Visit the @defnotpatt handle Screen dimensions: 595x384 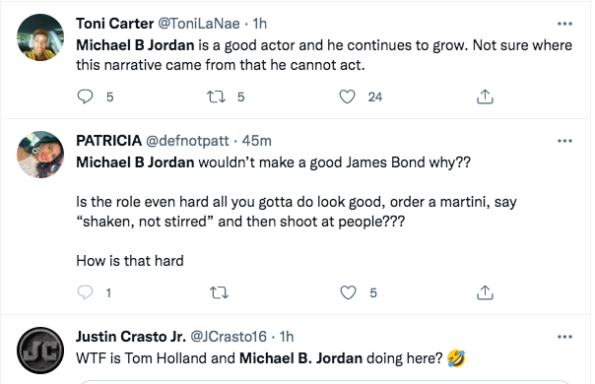187,141
